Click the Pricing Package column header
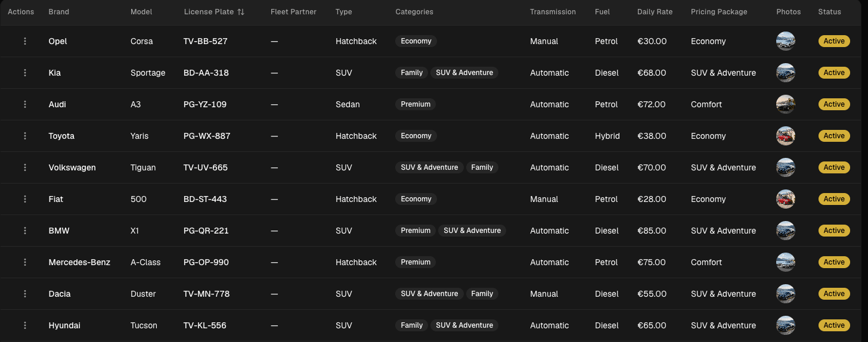The height and width of the screenshot is (342, 868). point(719,12)
